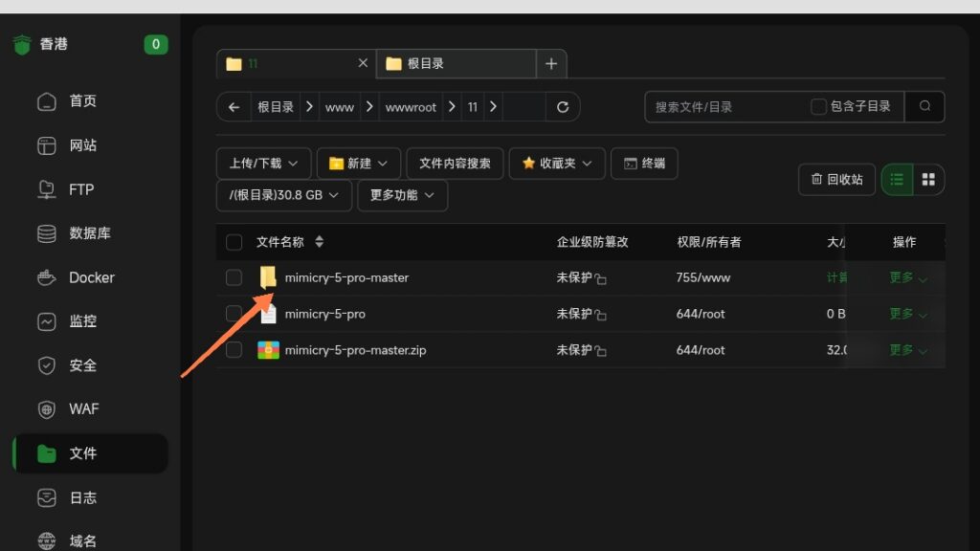Click the refresh icon in the breadcrumb bar
The image size is (980, 551).
click(563, 106)
